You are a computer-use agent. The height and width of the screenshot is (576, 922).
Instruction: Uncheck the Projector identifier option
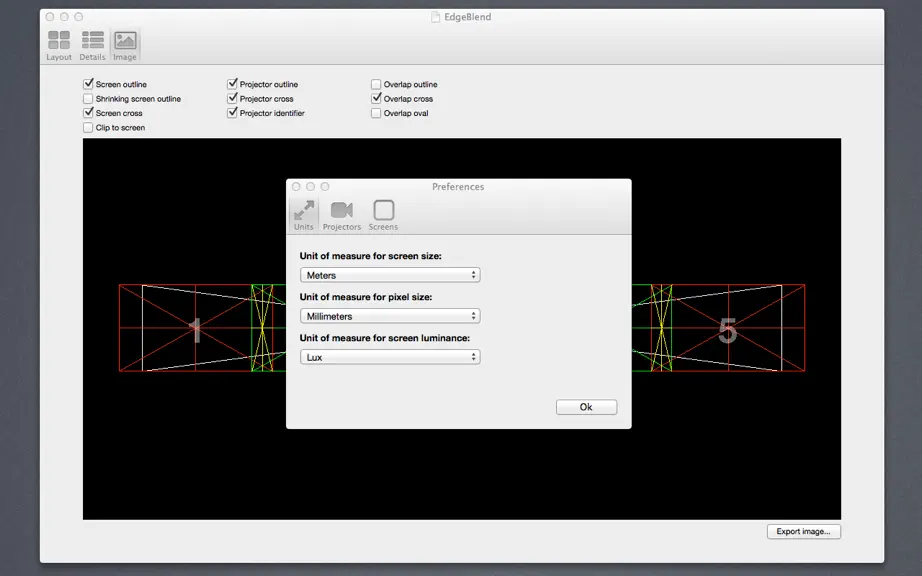232,113
